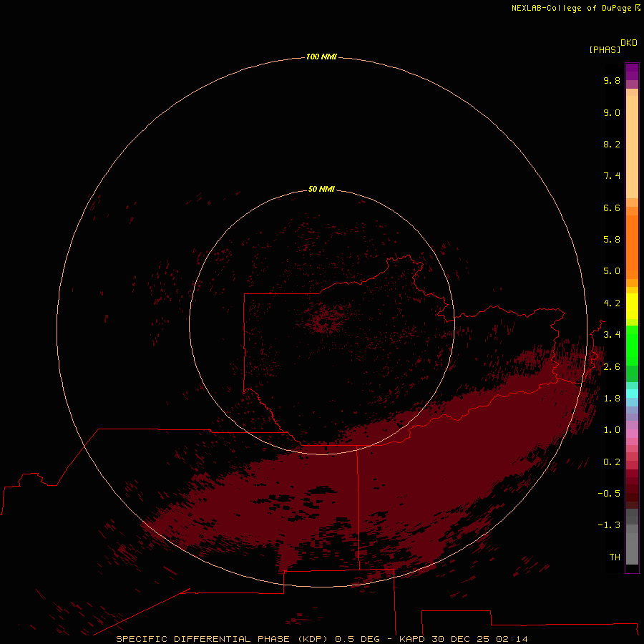The image size is (644, 644).
Task: Click the 0.5 DEG elevation text in caption
Action: click(357, 639)
